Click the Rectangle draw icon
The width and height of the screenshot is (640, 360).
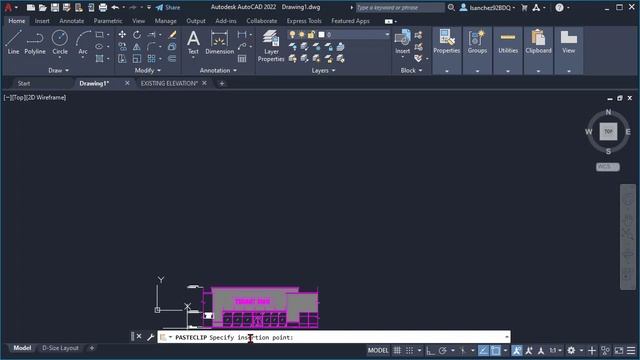99,35
